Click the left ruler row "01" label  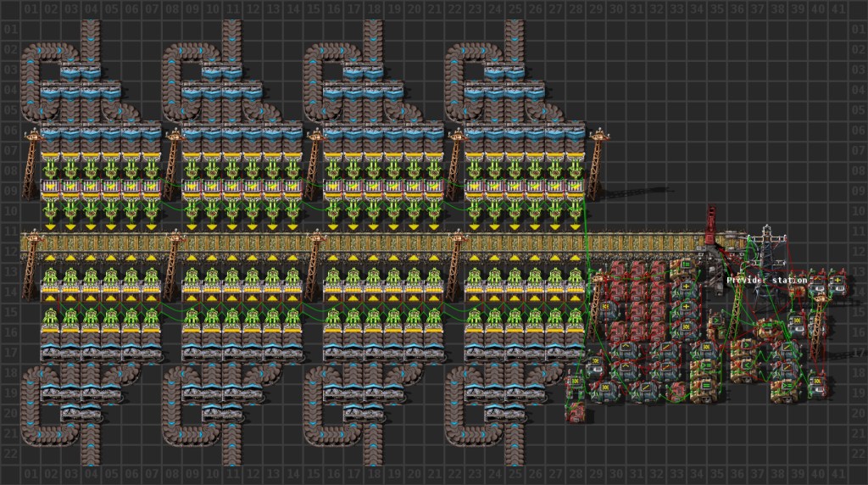pyautogui.click(x=10, y=30)
